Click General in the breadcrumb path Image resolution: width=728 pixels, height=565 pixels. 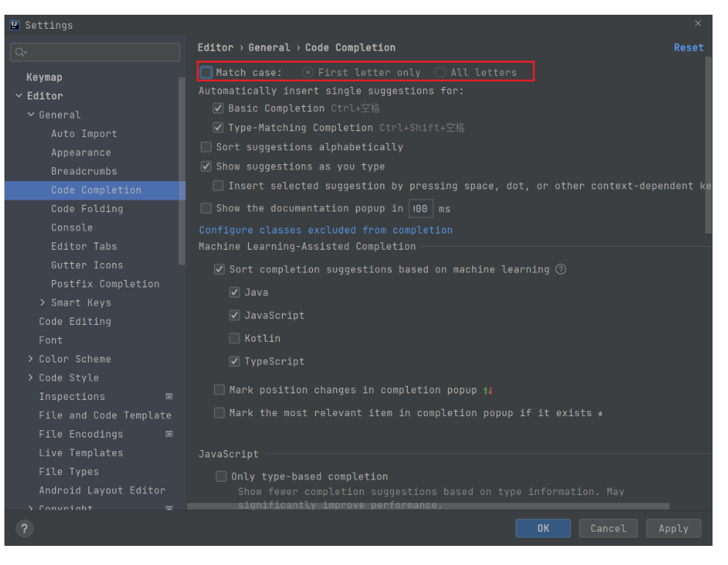[269, 46]
